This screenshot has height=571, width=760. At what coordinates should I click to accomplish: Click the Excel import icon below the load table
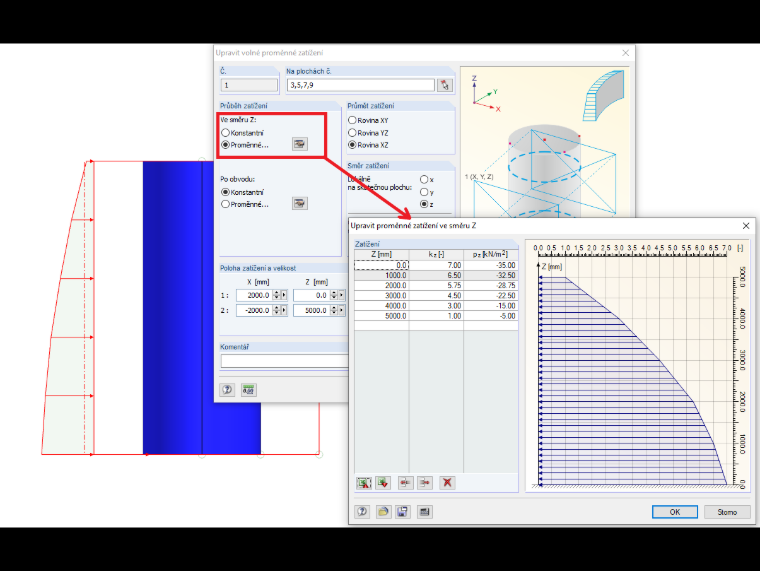(x=364, y=482)
